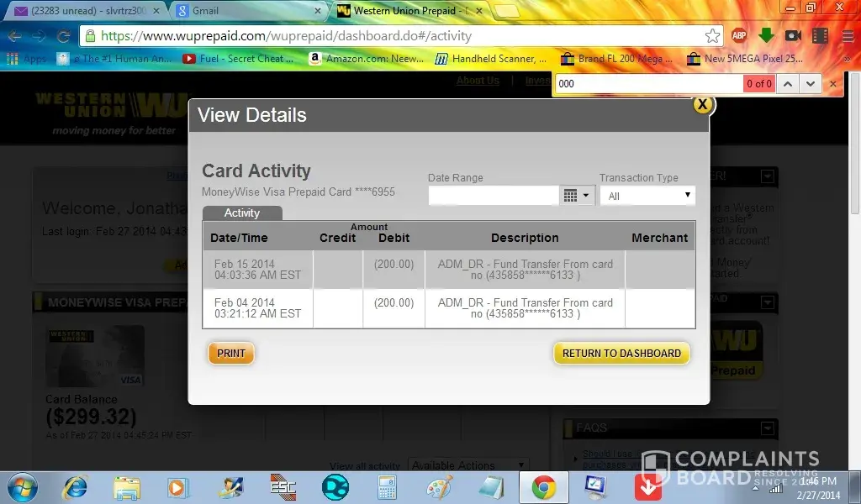Close the View Details dialog with the X
This screenshot has width=861, height=504.
point(702,104)
